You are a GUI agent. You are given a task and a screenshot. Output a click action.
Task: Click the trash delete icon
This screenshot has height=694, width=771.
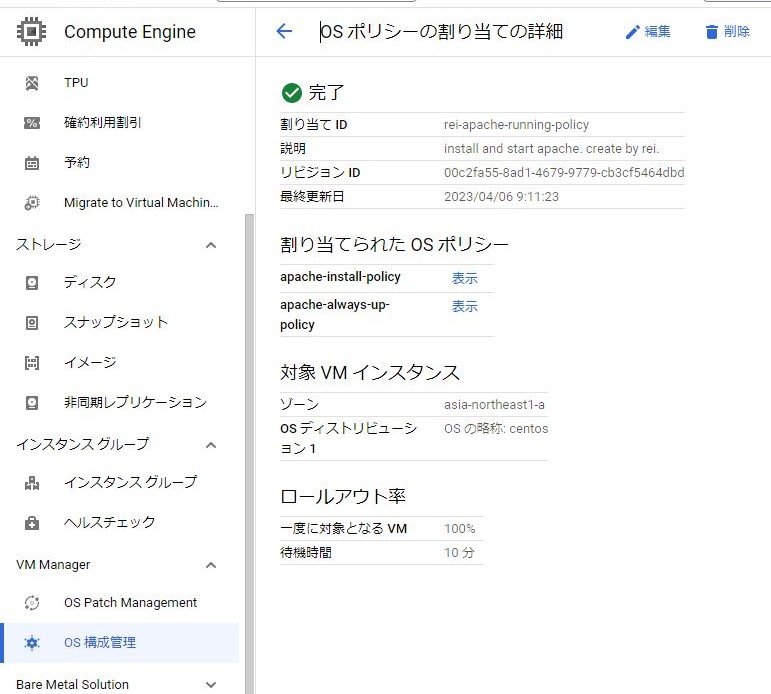click(712, 32)
